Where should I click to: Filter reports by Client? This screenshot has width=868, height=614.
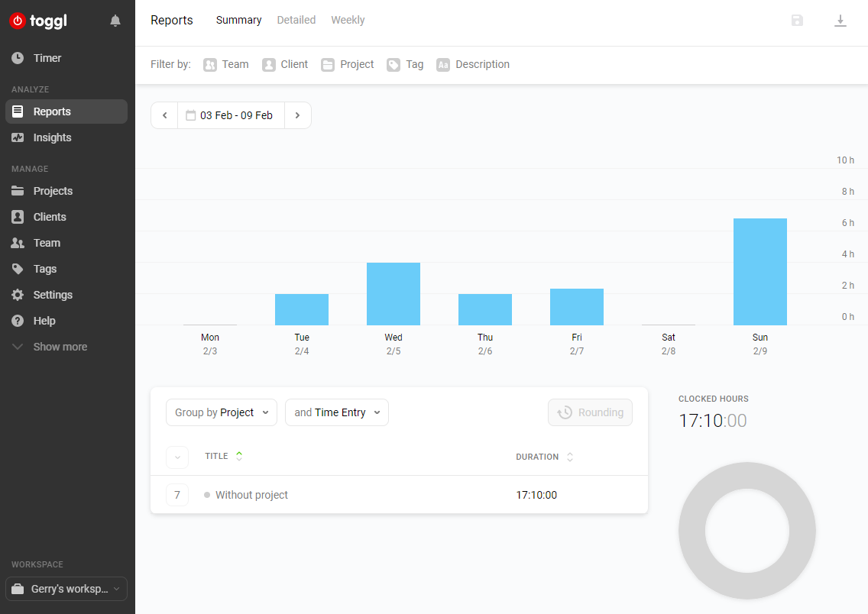pos(285,65)
